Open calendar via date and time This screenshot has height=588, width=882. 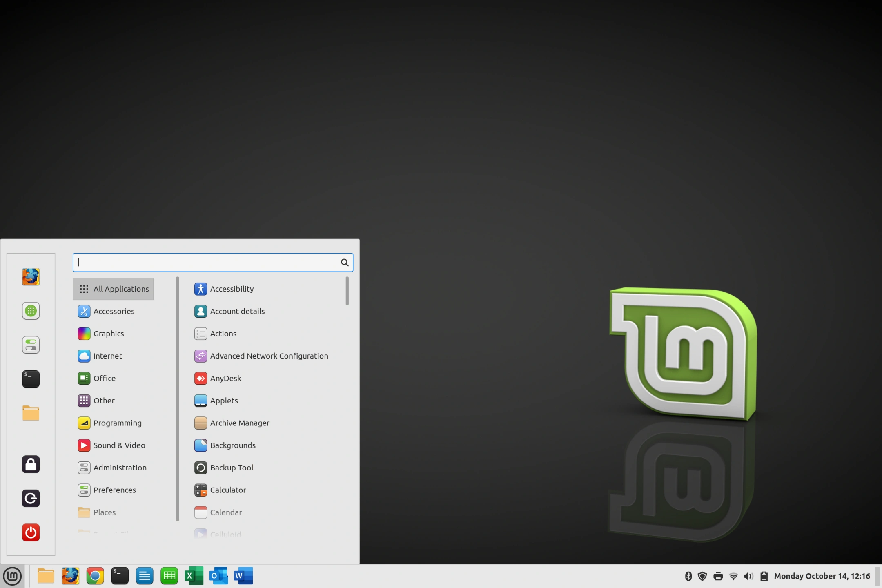pyautogui.click(x=822, y=576)
